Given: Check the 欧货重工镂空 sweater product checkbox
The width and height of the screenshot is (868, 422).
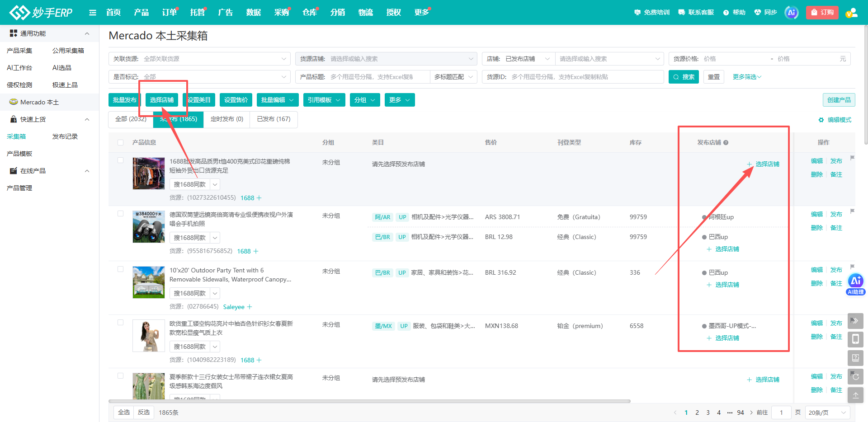Looking at the screenshot, I should click(120, 322).
